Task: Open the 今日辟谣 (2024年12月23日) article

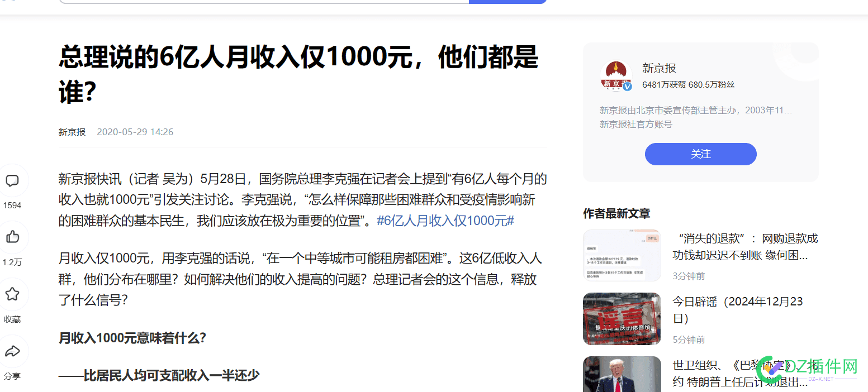Action: (x=738, y=309)
